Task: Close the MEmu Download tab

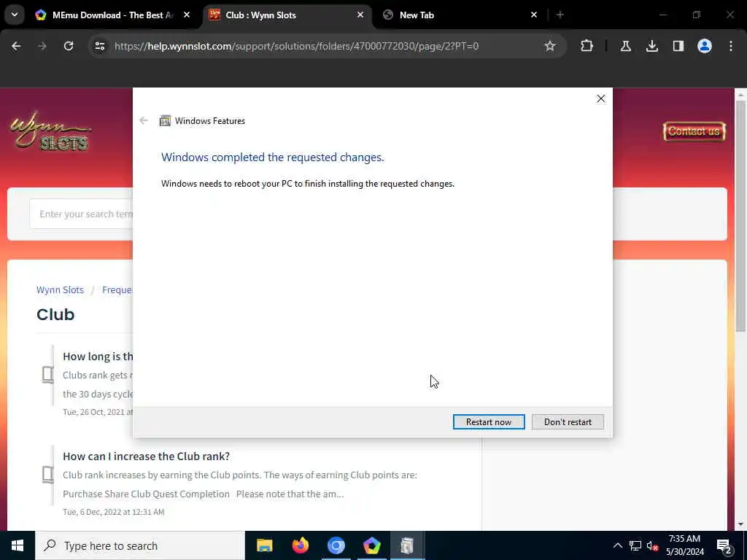Action: [187, 15]
